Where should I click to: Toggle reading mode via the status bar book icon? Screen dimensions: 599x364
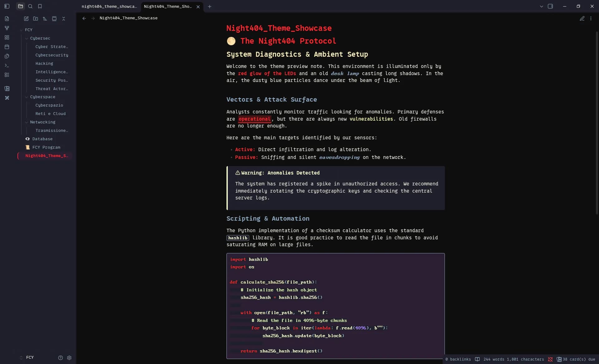pyautogui.click(x=477, y=359)
